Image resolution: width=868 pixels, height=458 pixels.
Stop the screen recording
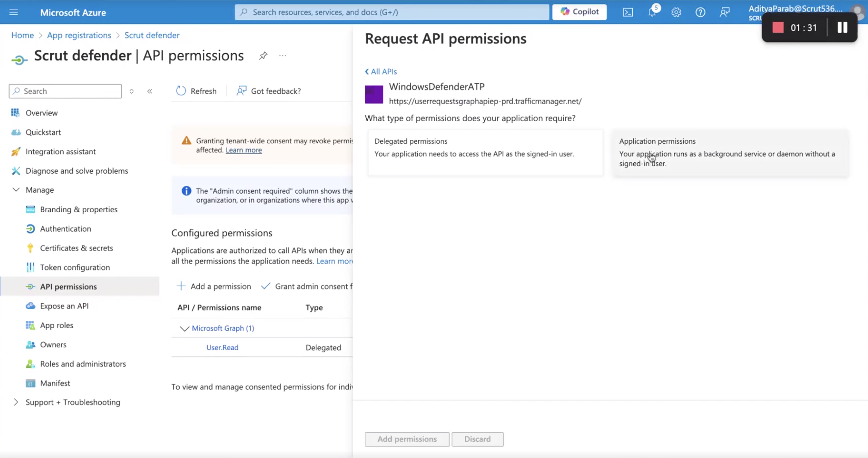pos(778,28)
